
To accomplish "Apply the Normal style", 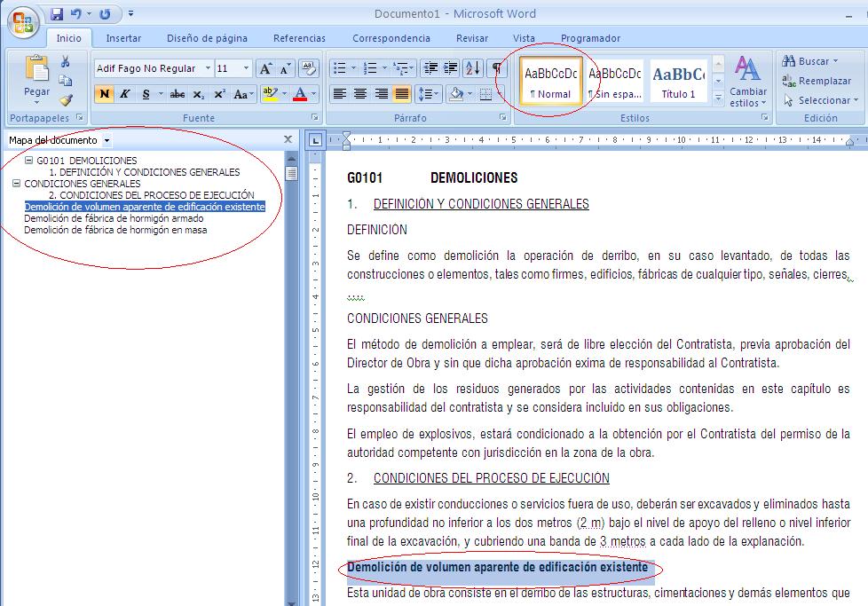I will point(551,81).
